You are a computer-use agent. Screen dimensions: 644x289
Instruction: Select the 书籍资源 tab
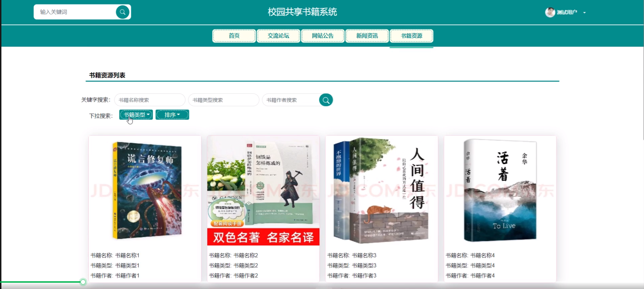pyautogui.click(x=412, y=36)
